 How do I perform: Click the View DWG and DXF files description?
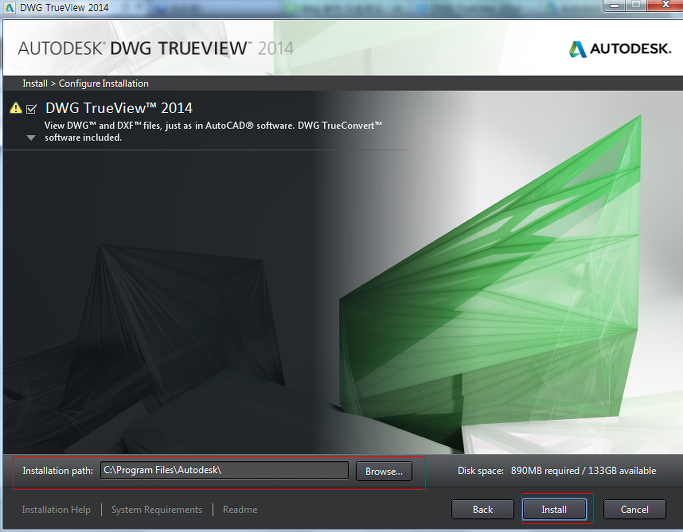pyautogui.click(x=213, y=132)
